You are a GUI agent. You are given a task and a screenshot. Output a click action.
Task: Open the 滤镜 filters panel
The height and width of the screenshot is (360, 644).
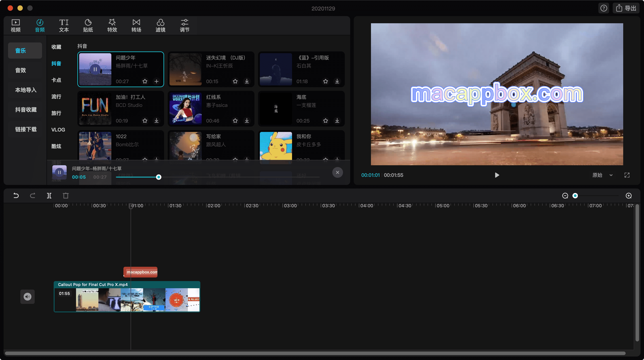(160, 25)
